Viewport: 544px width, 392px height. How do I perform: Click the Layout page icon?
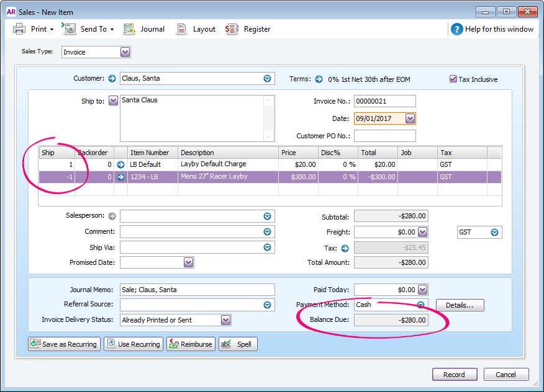[x=181, y=29]
